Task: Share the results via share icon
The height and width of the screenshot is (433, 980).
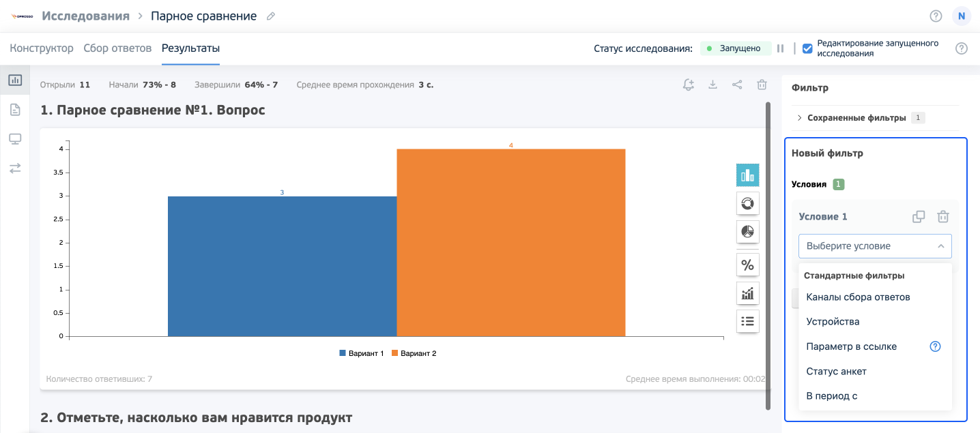Action: pos(737,85)
